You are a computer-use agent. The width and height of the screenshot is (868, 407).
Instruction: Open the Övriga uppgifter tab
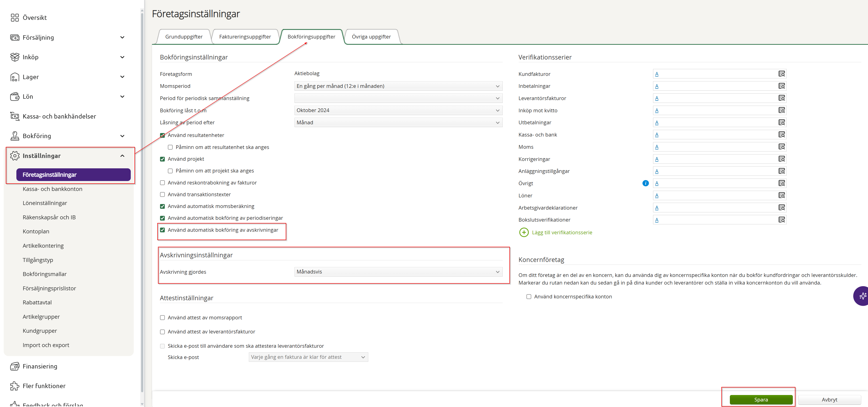(x=371, y=37)
